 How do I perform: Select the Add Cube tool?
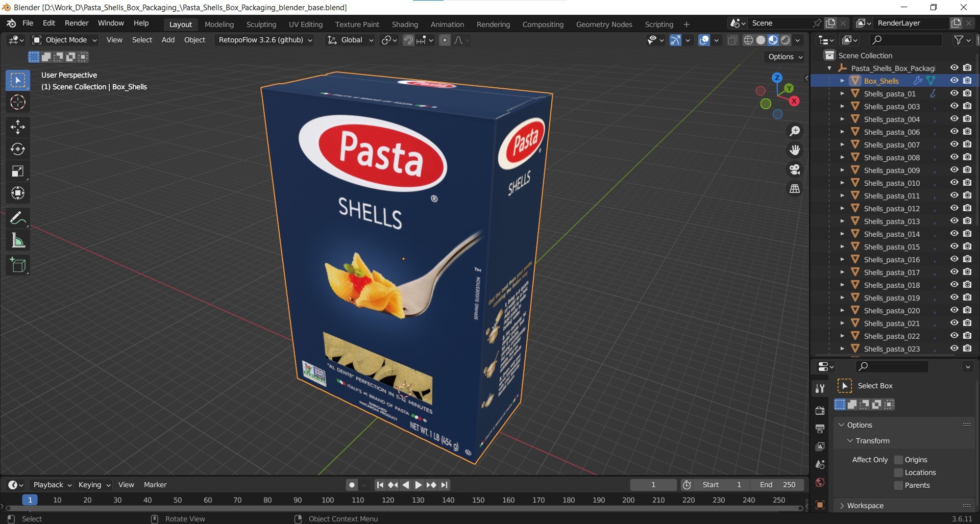pos(18,265)
